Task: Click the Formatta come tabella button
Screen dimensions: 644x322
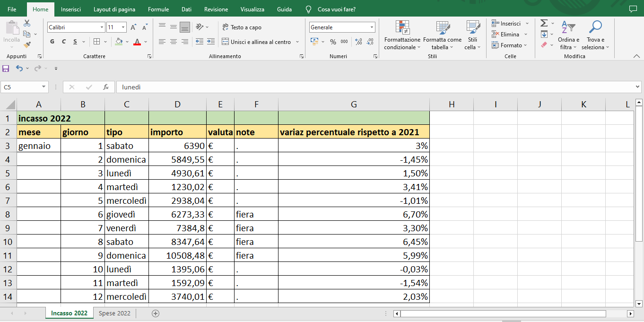Action: [442, 35]
